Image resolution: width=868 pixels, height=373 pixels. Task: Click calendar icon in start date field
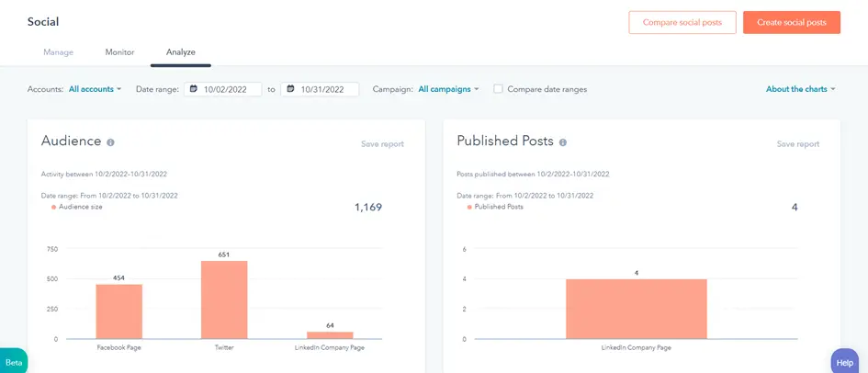coord(194,89)
